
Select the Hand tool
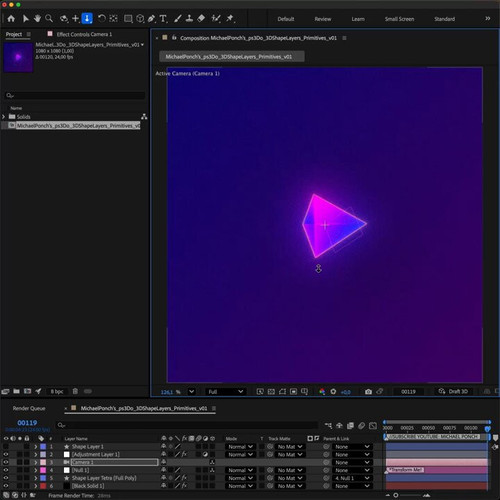coord(37,19)
